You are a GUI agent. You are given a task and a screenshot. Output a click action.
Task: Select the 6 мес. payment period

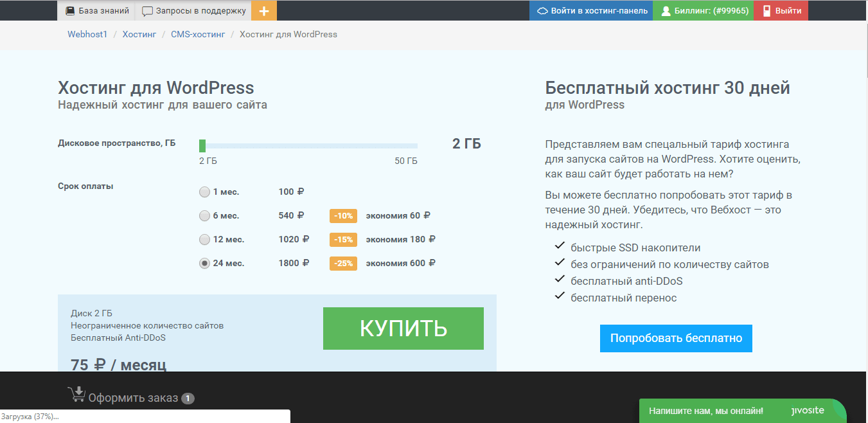(x=204, y=215)
